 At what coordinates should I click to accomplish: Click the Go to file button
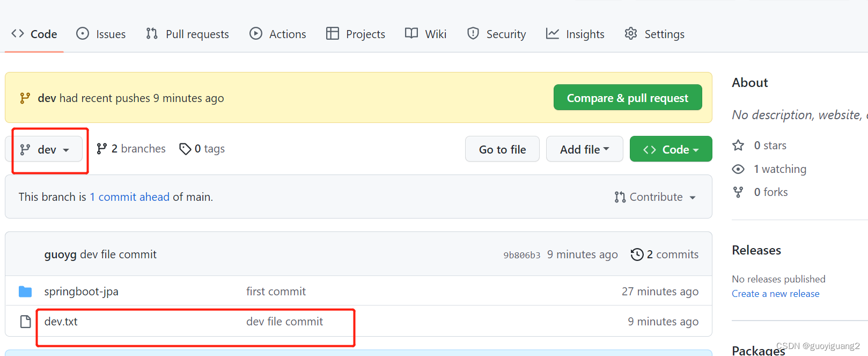502,149
